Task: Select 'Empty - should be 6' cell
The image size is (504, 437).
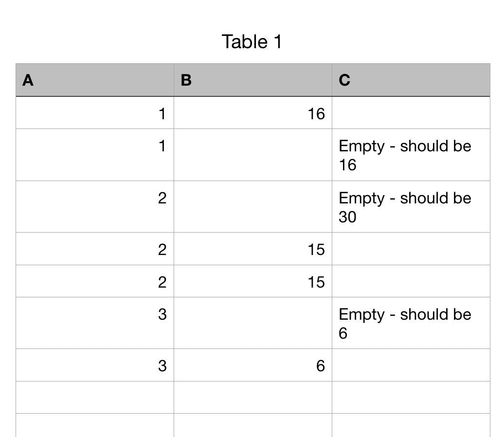Action: (411, 323)
